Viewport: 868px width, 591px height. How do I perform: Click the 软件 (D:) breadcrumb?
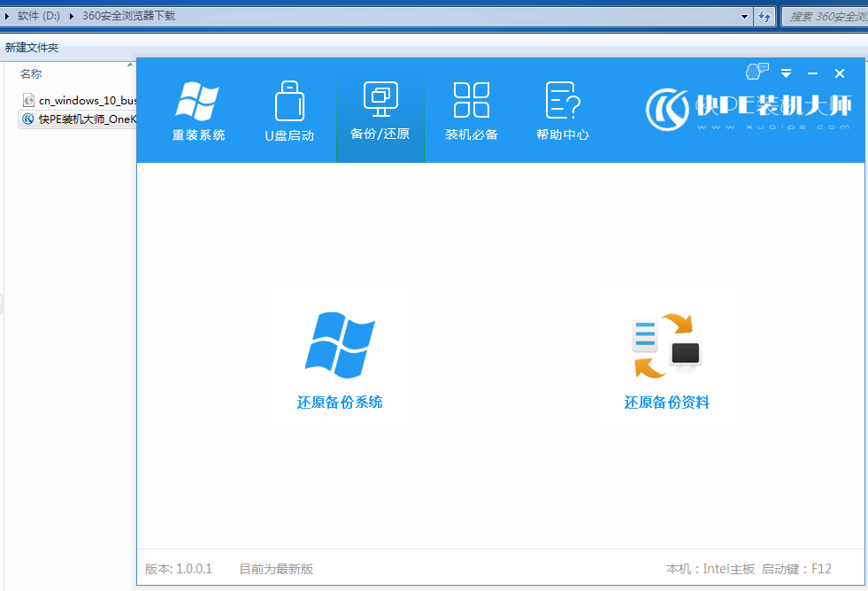(x=40, y=16)
